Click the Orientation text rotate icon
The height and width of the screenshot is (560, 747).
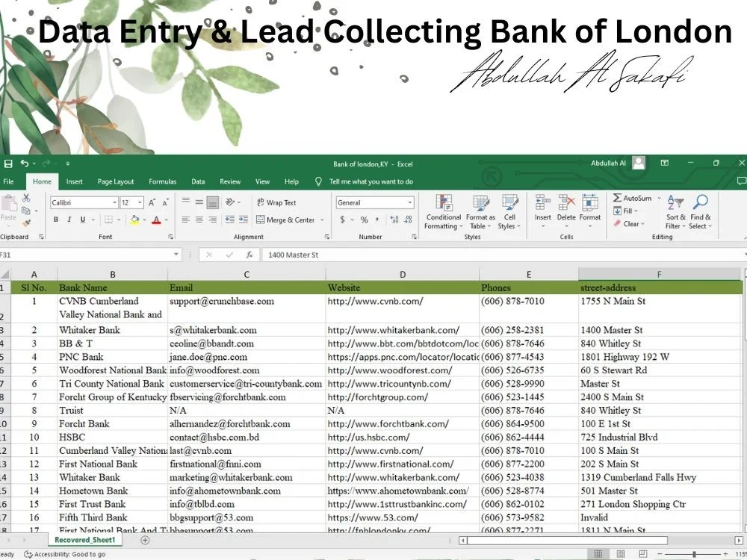pos(230,202)
